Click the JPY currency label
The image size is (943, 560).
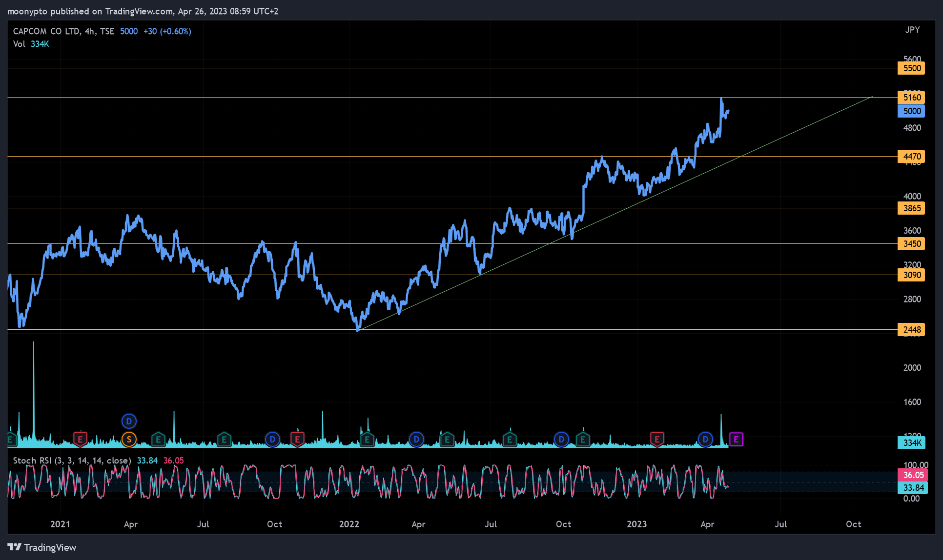pyautogui.click(x=912, y=30)
